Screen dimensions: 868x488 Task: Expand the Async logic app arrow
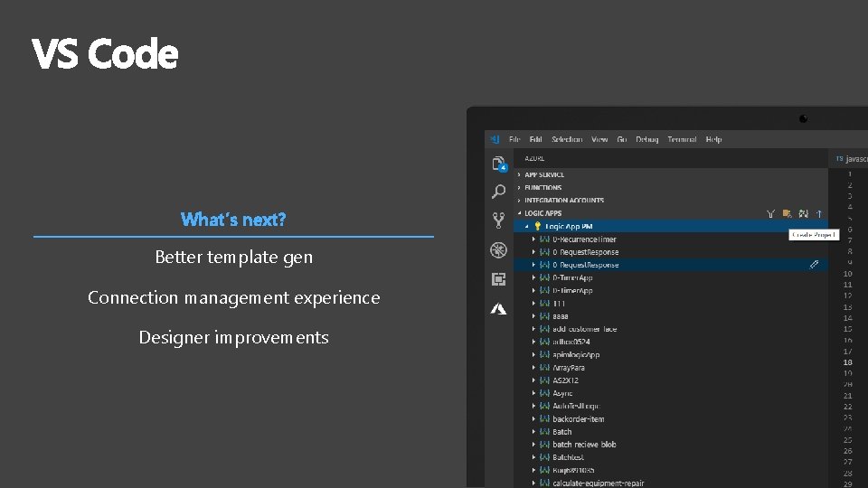pyautogui.click(x=533, y=393)
